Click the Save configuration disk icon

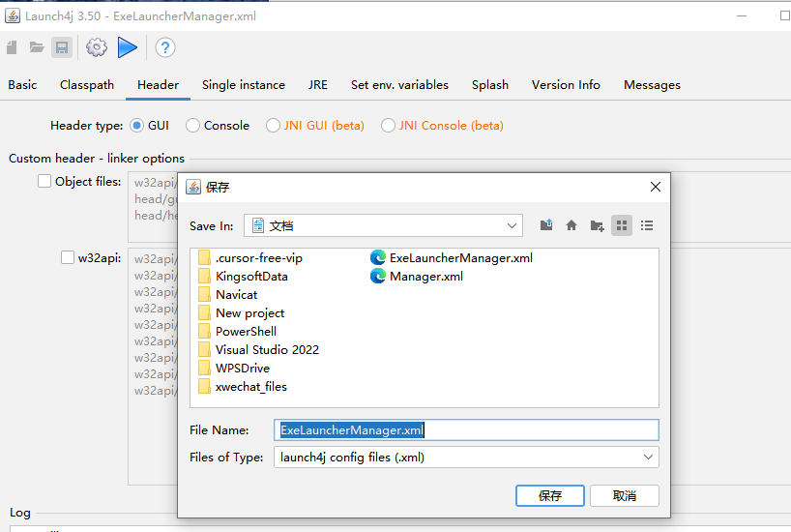pos(62,47)
